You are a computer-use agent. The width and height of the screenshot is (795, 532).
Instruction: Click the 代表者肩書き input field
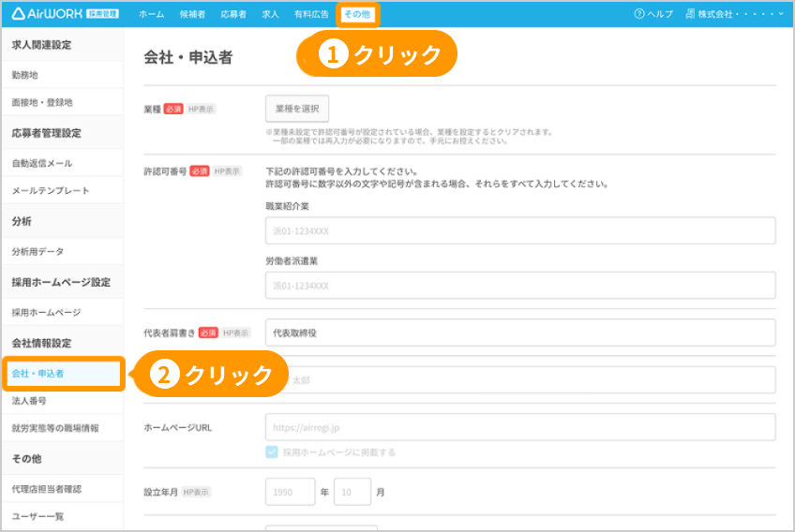point(520,332)
